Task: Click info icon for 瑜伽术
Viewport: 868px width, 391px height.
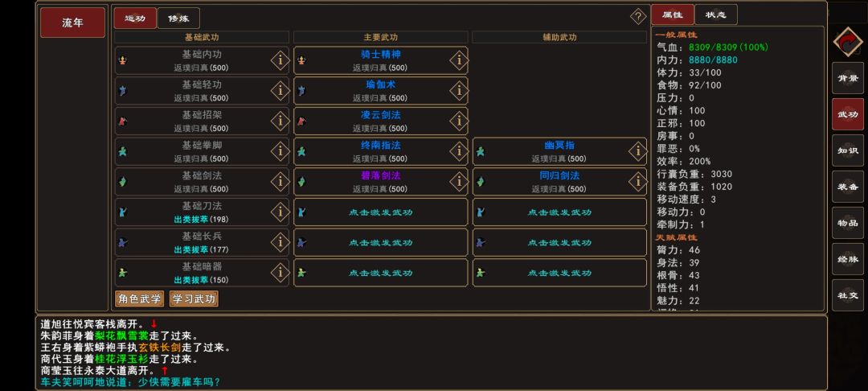Action: pyautogui.click(x=459, y=90)
